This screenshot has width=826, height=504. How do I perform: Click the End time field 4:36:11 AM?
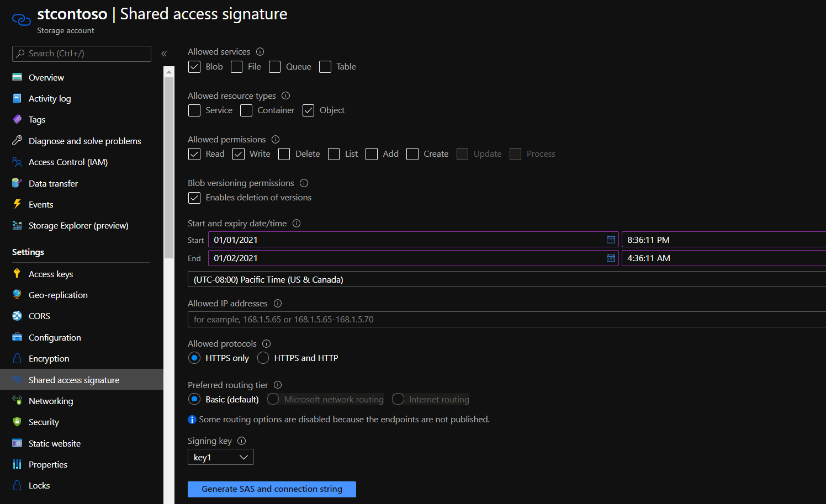pyautogui.click(x=724, y=258)
